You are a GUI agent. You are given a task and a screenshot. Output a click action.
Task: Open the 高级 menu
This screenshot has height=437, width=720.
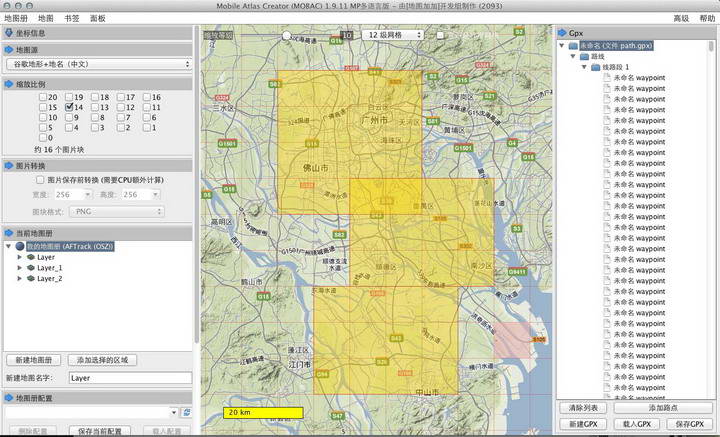tap(681, 18)
